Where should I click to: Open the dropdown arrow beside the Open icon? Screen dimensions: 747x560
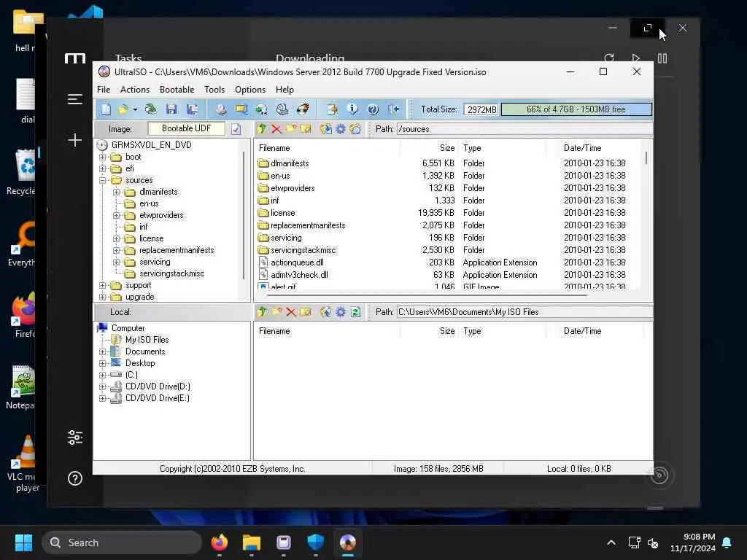(x=135, y=109)
